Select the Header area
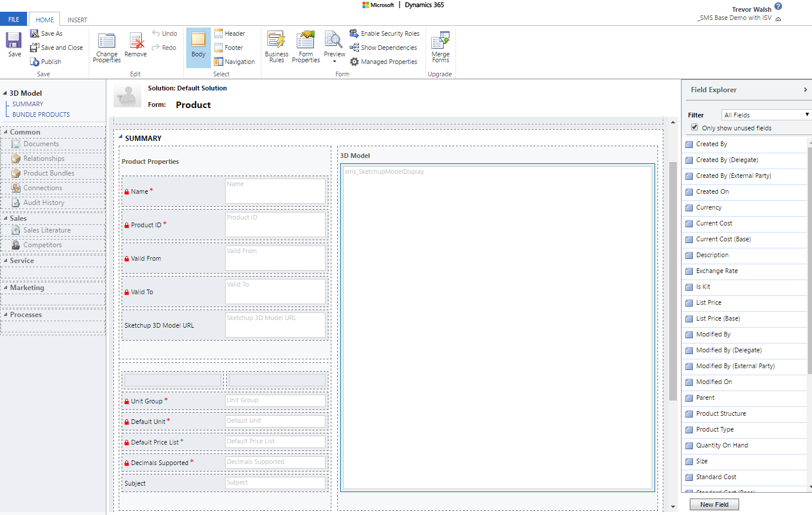 pos(230,33)
